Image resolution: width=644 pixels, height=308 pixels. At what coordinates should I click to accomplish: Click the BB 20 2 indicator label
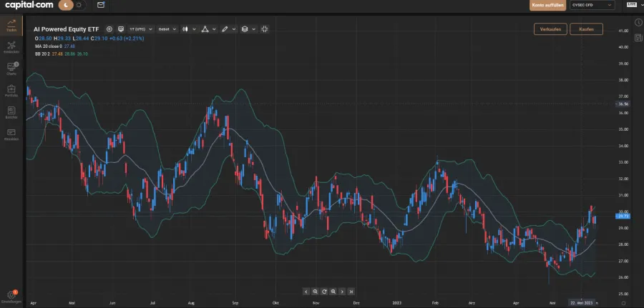pyautogui.click(x=42, y=54)
